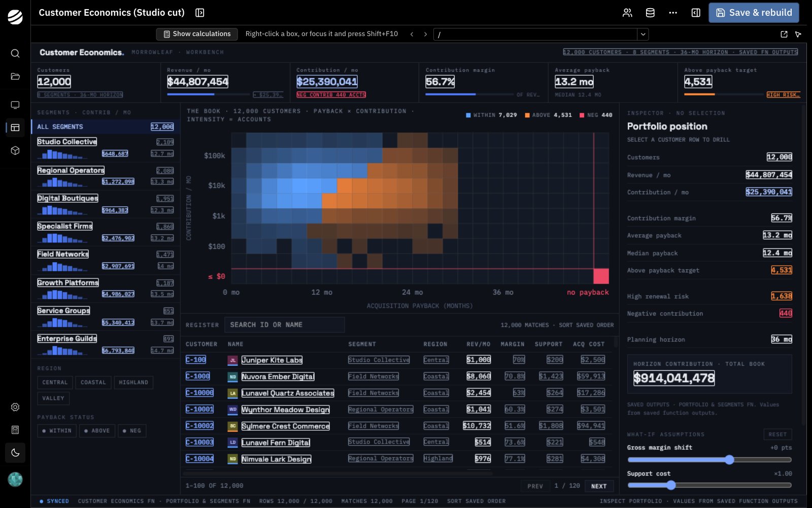Open in new window icon

tap(784, 34)
